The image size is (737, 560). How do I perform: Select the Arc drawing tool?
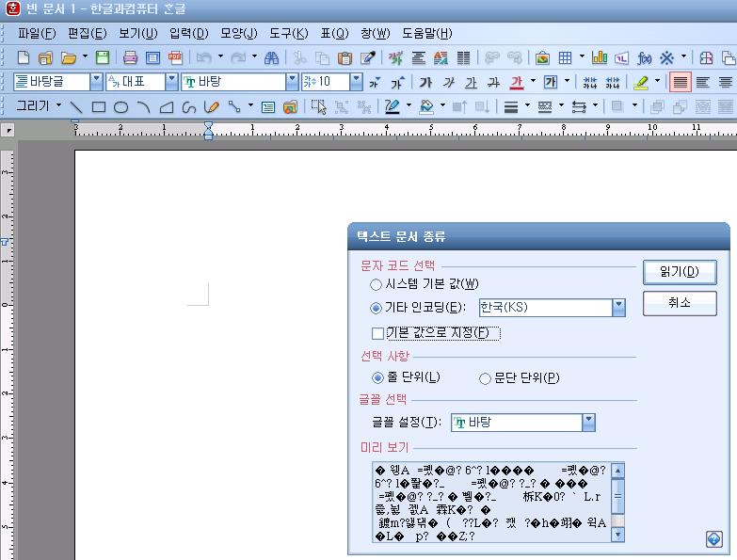pos(143,107)
